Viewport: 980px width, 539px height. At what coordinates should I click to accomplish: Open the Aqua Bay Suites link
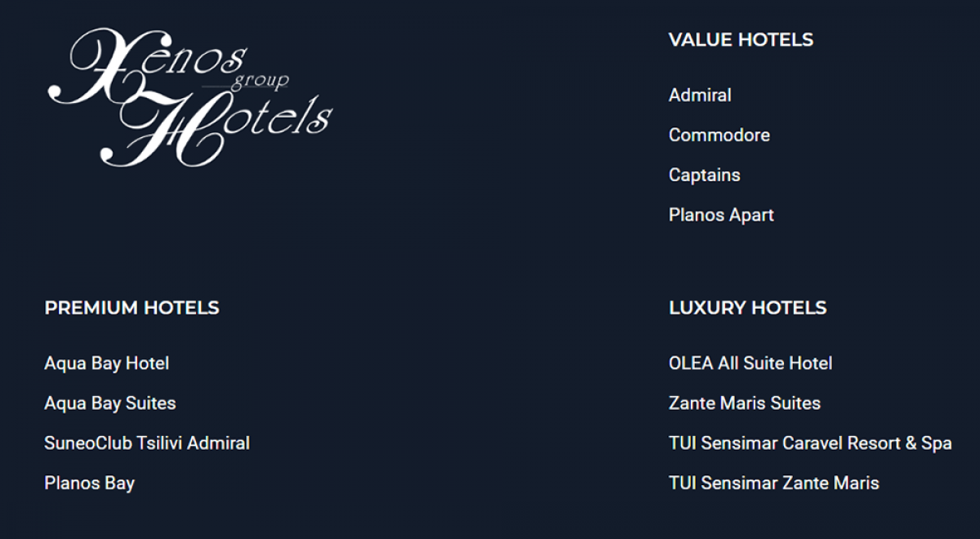(x=109, y=403)
